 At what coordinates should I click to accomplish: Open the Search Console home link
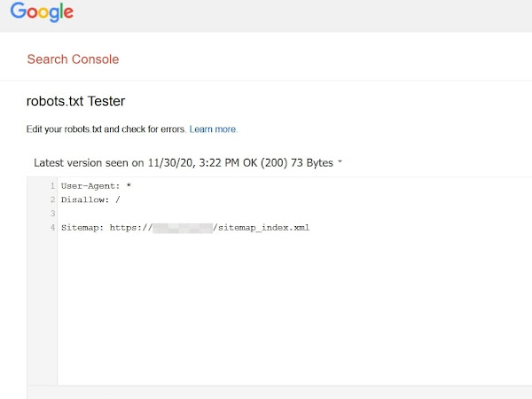coord(73,59)
